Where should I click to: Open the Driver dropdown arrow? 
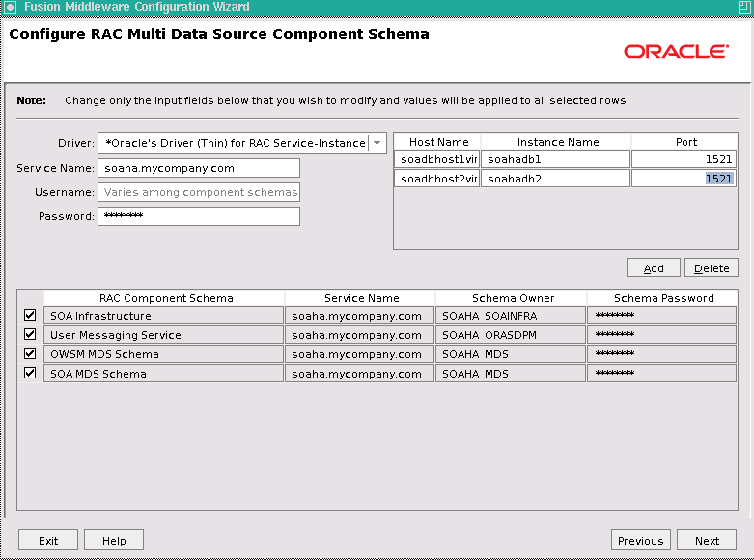(377, 143)
